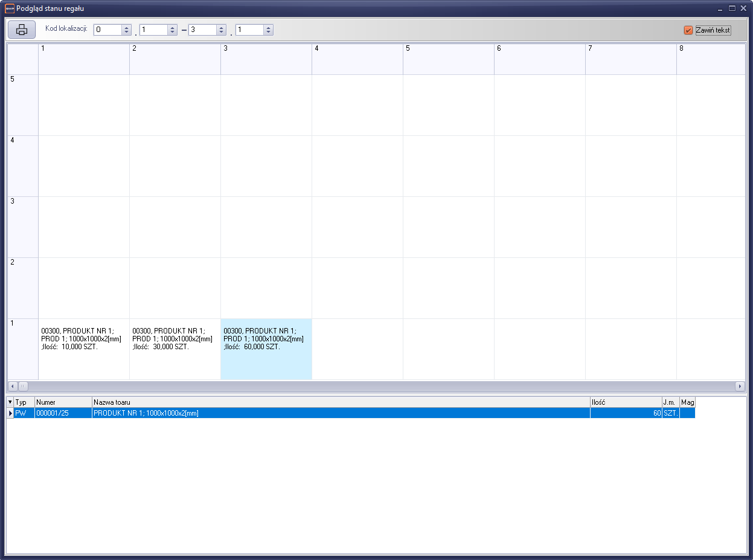
Task: Minimize the Podgląd stanu regału window
Action: [720, 8]
